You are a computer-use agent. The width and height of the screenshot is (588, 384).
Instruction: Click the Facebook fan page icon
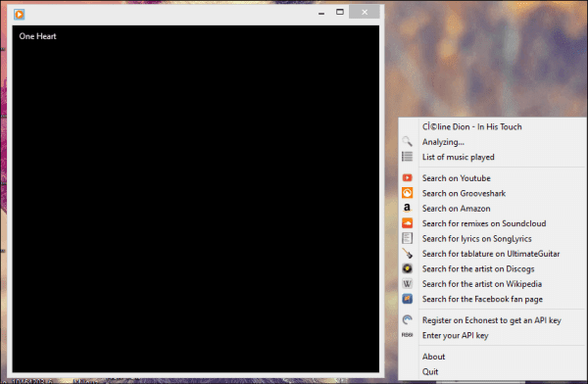tap(408, 299)
